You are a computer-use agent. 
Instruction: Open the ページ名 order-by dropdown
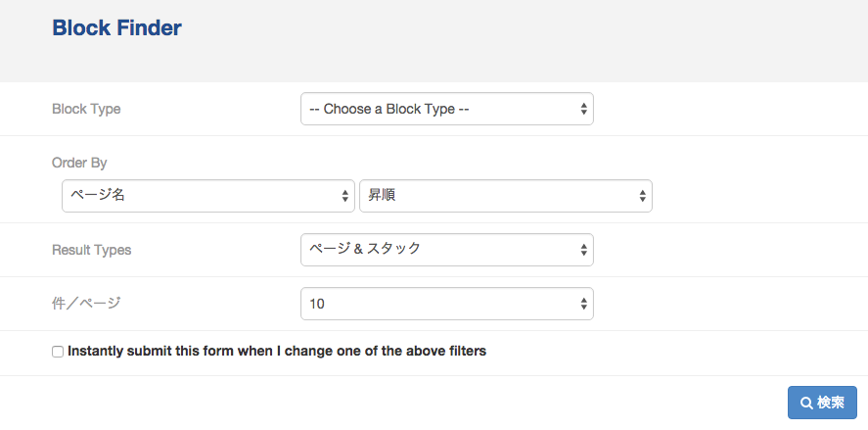(x=208, y=196)
